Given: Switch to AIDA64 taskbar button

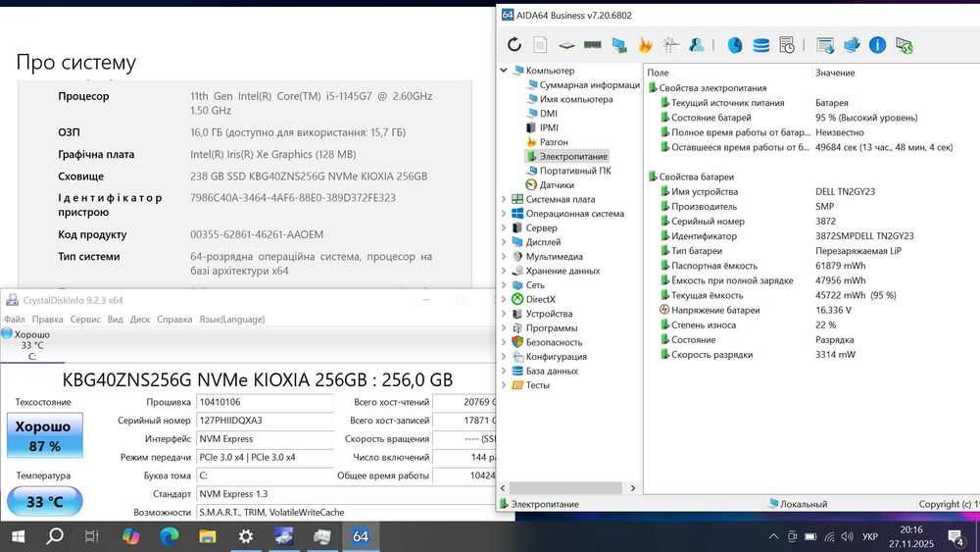Looking at the screenshot, I should click(x=361, y=536).
